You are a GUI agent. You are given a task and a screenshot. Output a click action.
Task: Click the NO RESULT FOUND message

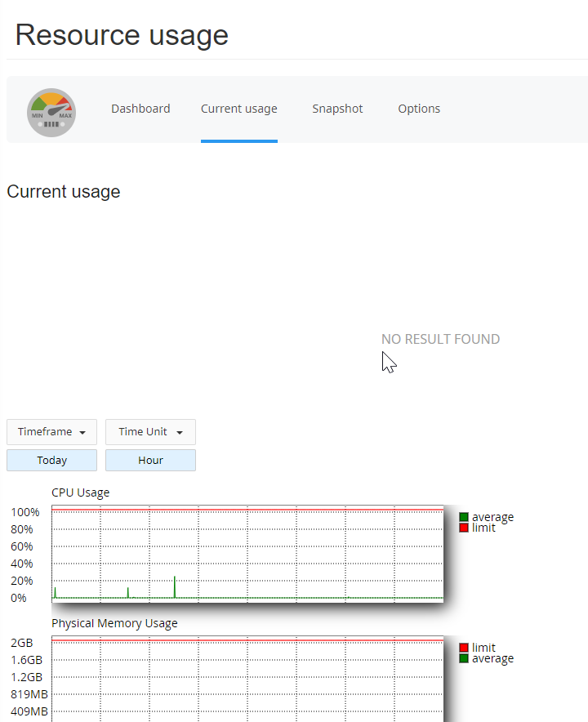pos(440,339)
